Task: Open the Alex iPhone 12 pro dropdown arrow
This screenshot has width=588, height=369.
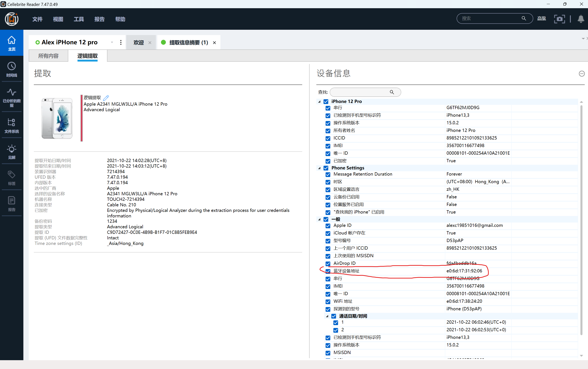Action: tap(112, 42)
